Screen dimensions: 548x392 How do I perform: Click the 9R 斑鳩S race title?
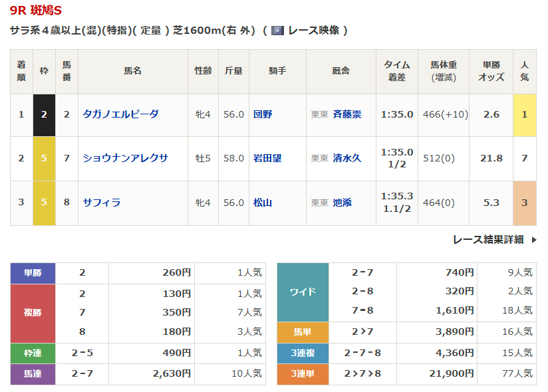37,11
